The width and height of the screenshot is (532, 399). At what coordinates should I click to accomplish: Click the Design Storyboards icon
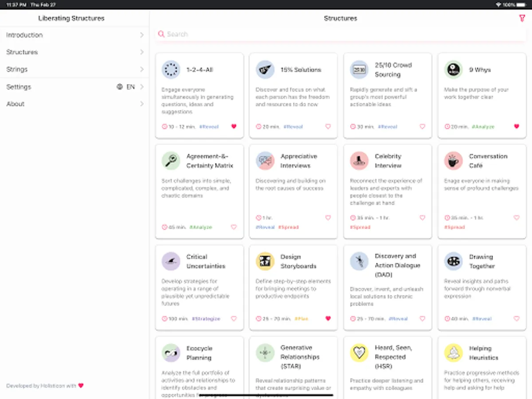coord(265,262)
